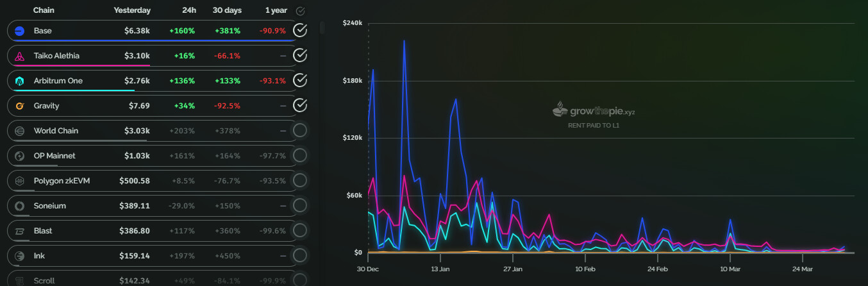The width and height of the screenshot is (868, 286).
Task: Click Base's -90.9% yearly change
Action: (273, 31)
